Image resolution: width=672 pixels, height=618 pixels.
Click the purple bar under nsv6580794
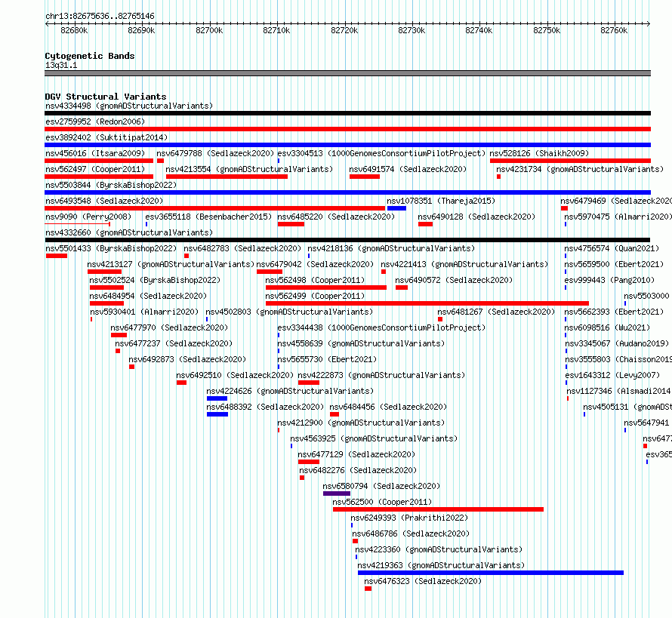337,493
